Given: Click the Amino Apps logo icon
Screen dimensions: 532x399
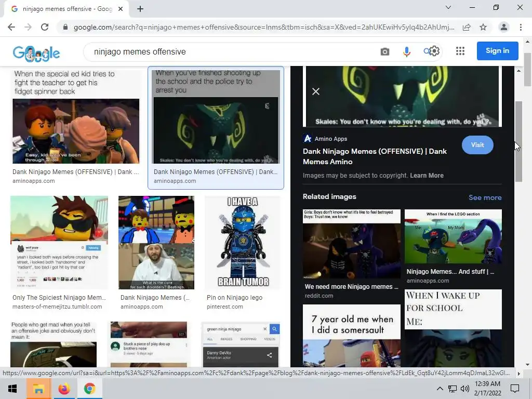Looking at the screenshot, I should (308, 138).
